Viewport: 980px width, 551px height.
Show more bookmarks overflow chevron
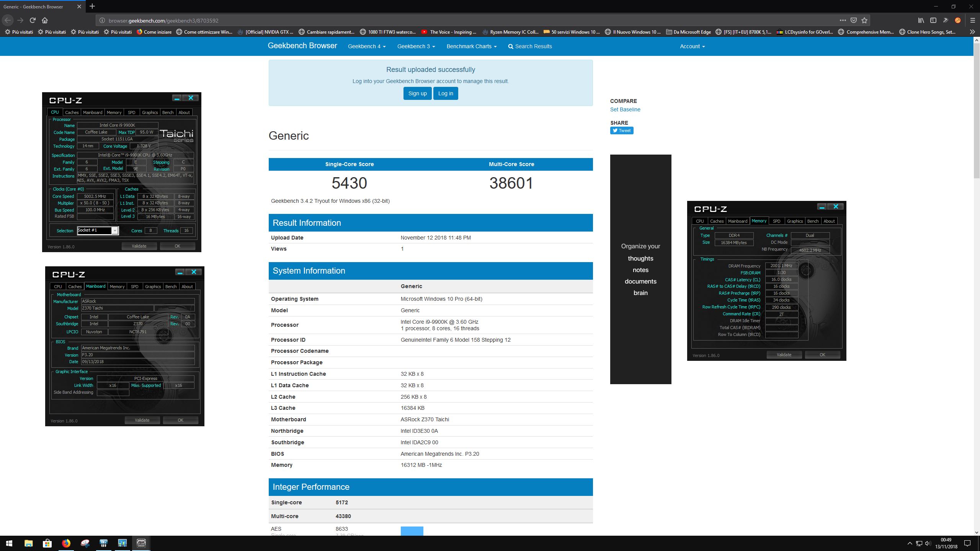[x=972, y=32]
